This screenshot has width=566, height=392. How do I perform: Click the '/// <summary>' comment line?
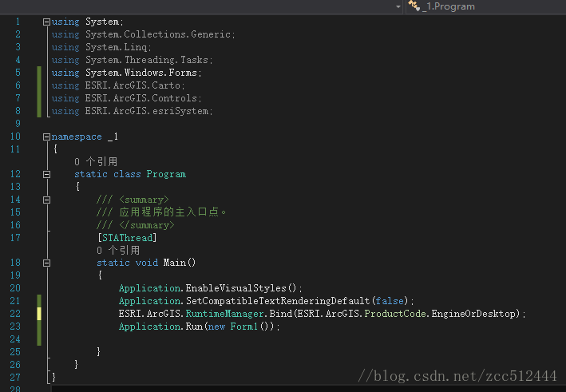tap(133, 200)
